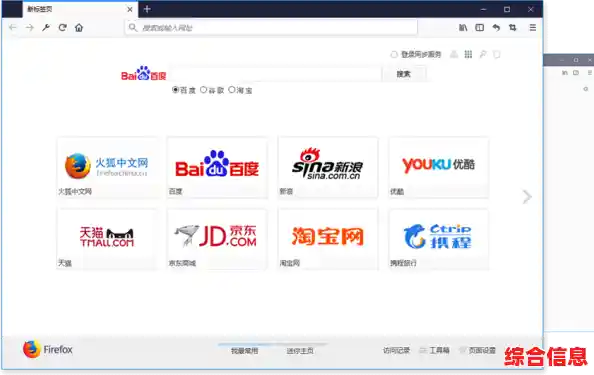Open the grid apps icon on the page

[468, 55]
